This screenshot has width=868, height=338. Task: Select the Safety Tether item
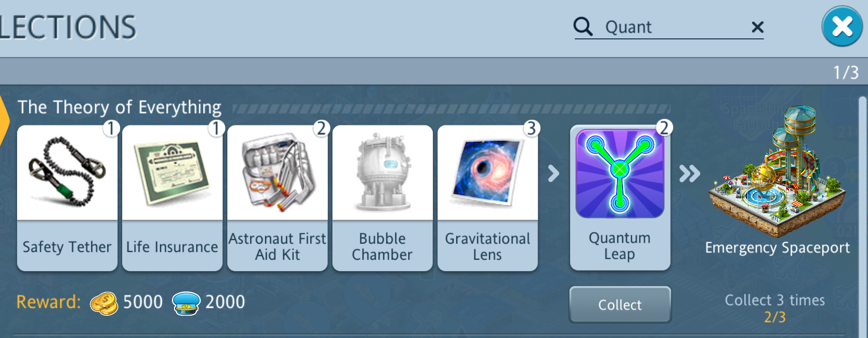(x=67, y=198)
